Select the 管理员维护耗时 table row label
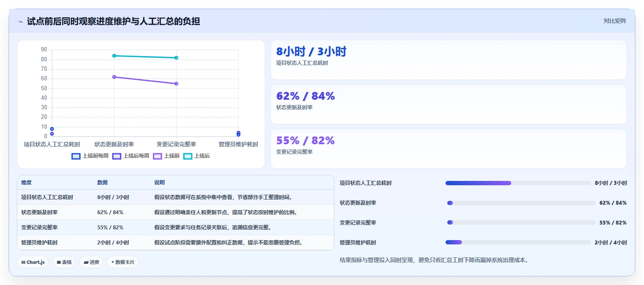The height and width of the screenshot is (285, 644). [x=39, y=243]
